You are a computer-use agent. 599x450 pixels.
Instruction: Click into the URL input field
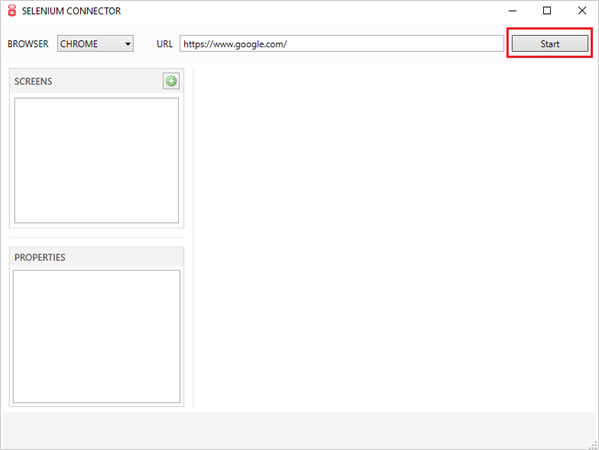[x=342, y=44]
